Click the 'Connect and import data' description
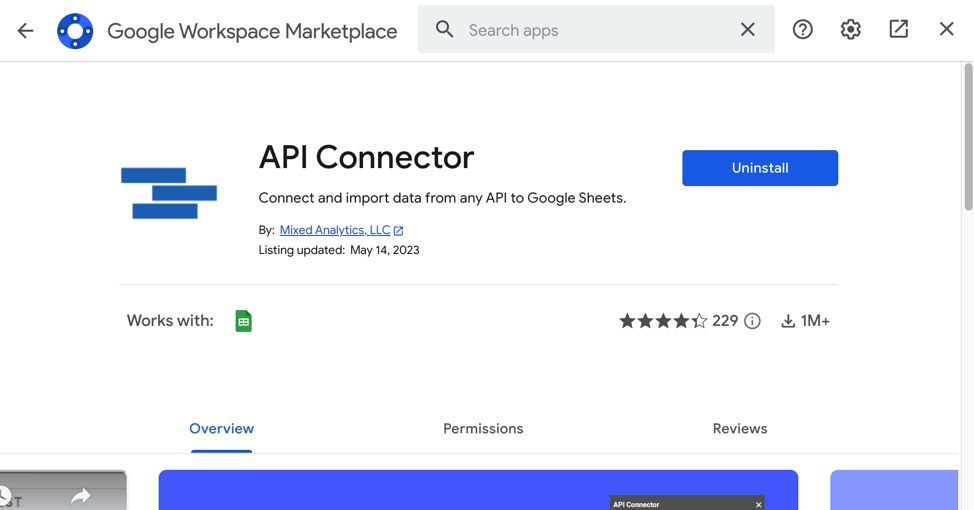This screenshot has width=974, height=510. pos(442,198)
